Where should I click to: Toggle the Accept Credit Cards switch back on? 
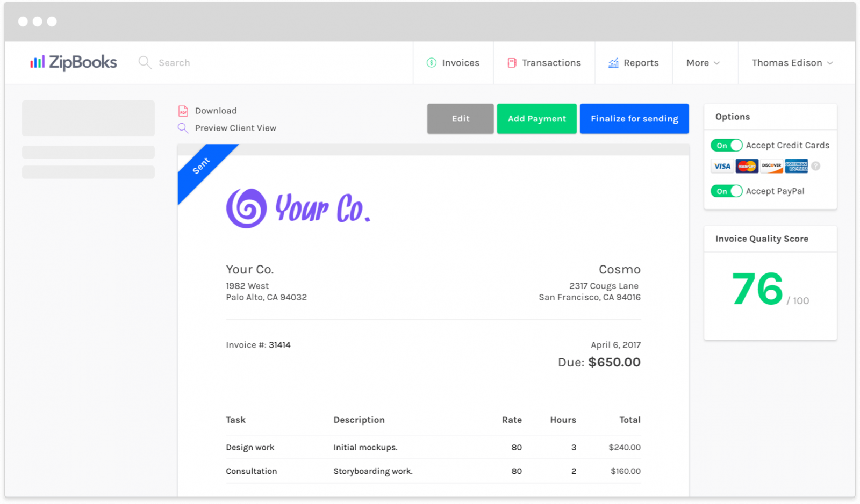[726, 145]
